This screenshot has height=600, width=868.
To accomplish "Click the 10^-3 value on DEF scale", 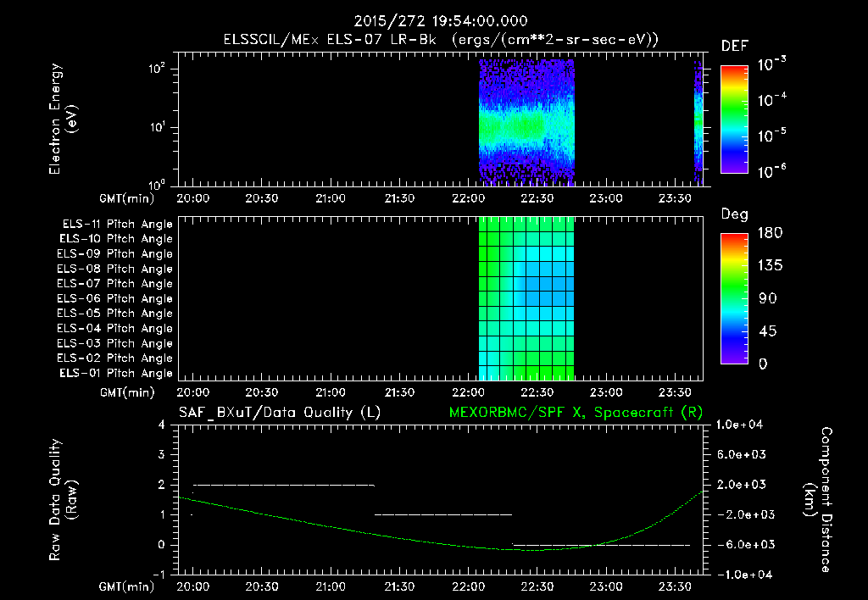I will [x=771, y=64].
